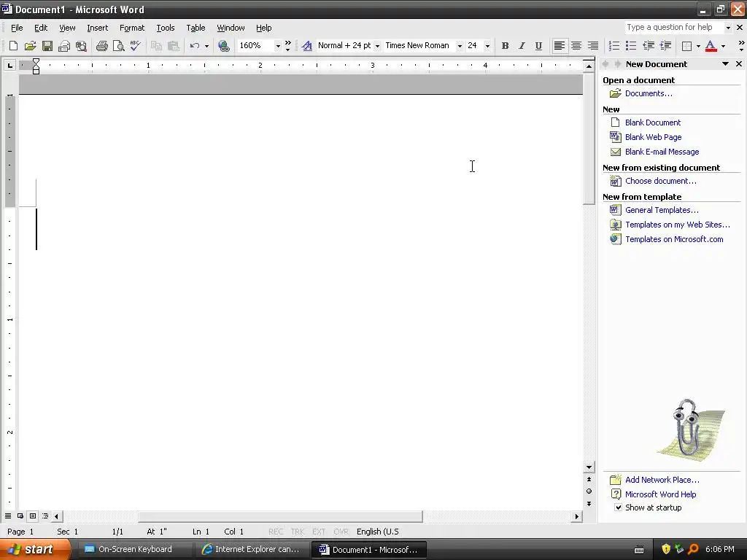
Task: Toggle the tab type selector on ruler corner
Action: coord(9,65)
